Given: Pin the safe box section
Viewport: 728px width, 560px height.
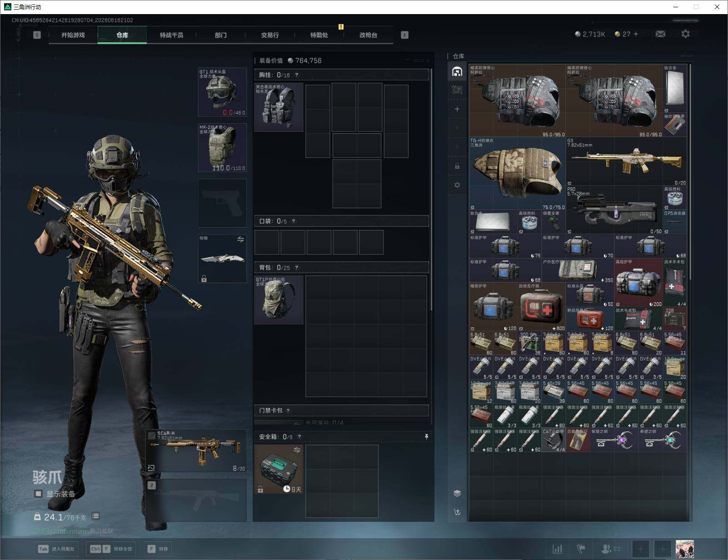Looking at the screenshot, I should coord(426,437).
